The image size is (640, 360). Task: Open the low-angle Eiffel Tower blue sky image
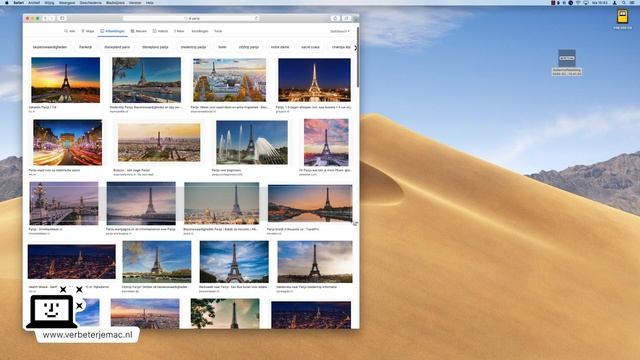(x=234, y=262)
